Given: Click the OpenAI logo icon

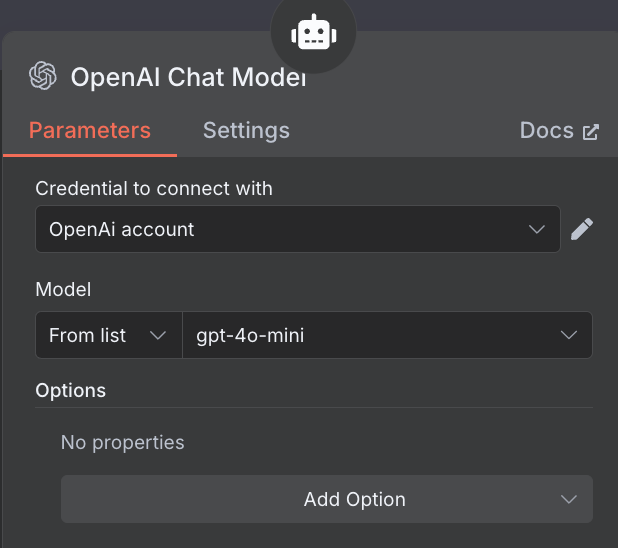Looking at the screenshot, I should click(x=43, y=75).
